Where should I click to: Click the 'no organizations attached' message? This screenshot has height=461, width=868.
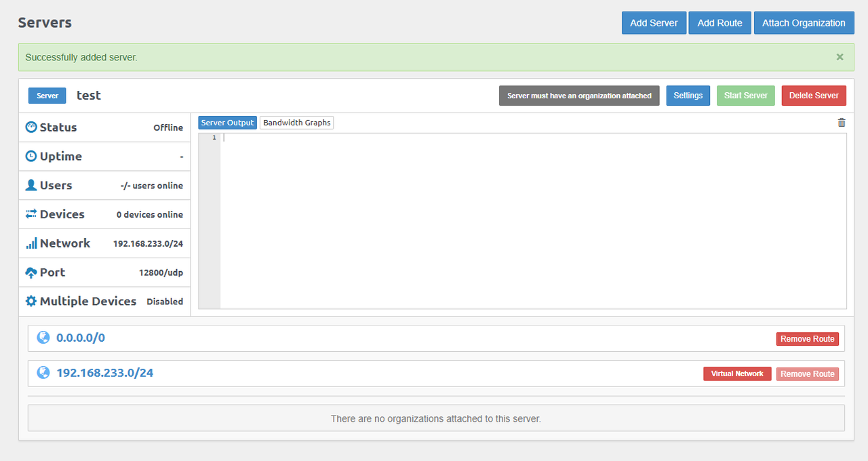point(436,418)
